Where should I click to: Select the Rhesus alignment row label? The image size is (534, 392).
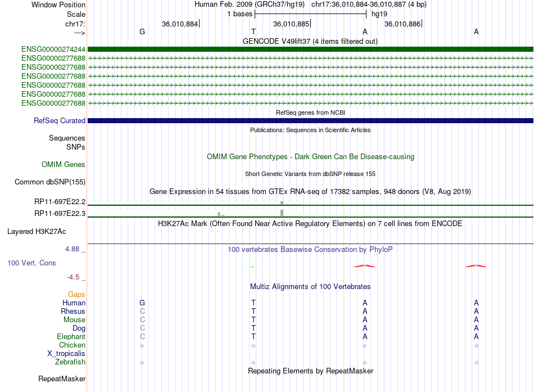73,311
